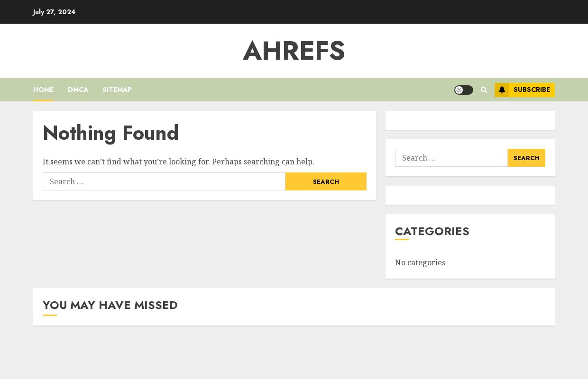Click the Subscribe button label

[532, 90]
